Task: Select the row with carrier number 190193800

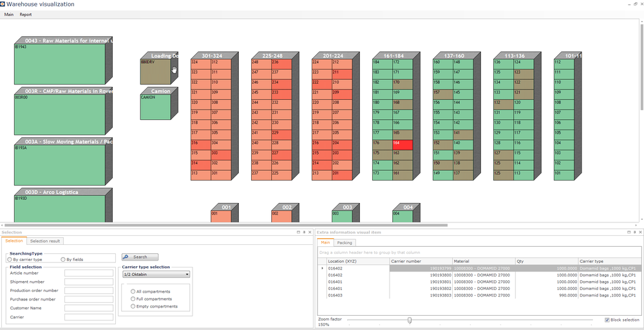Action: click(480, 275)
